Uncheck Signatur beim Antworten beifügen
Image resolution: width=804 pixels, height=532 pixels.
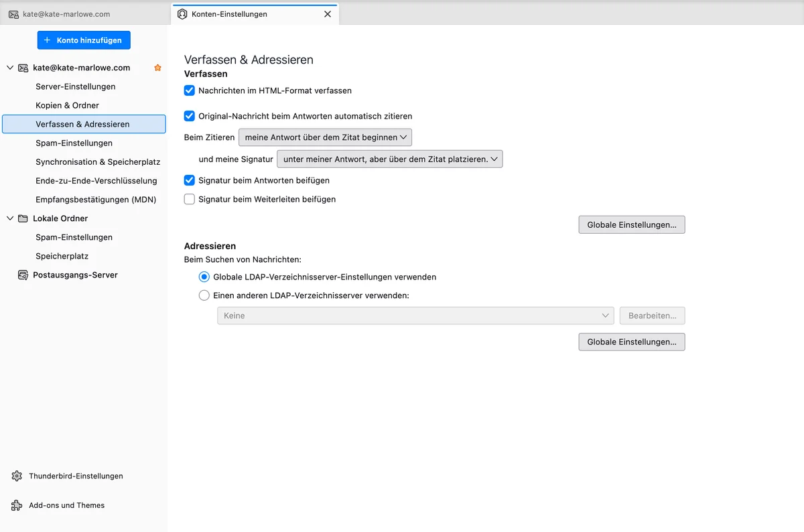[x=190, y=180]
